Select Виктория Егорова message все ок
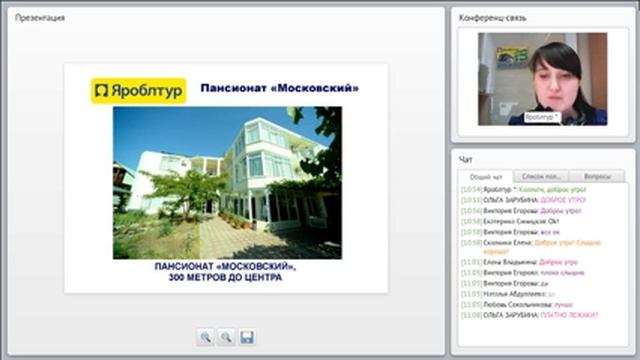The width and height of the screenshot is (640, 360). [510, 232]
